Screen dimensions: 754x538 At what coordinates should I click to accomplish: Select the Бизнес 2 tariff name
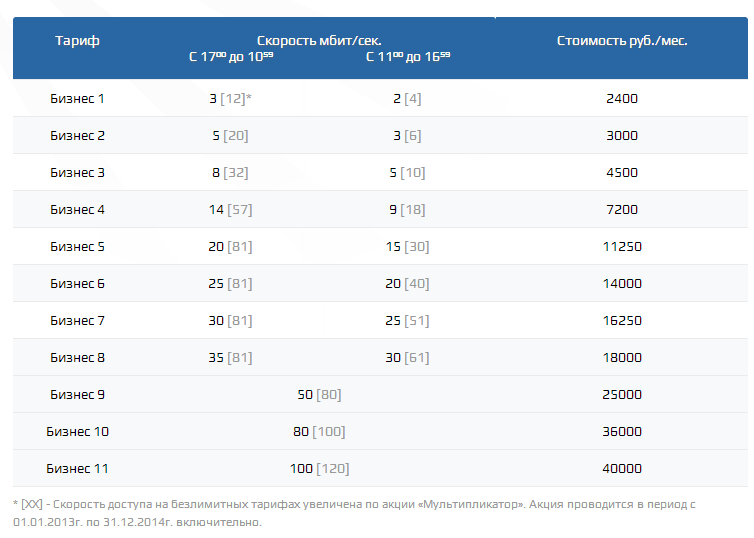77,135
